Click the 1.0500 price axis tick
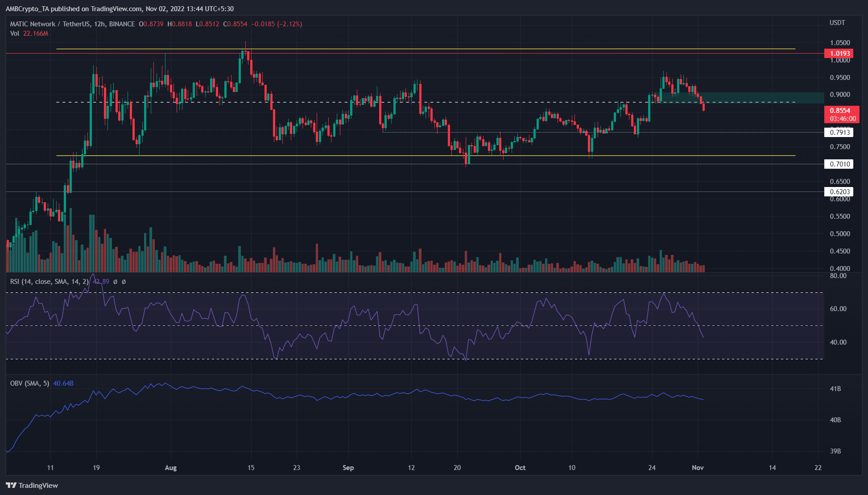 click(x=840, y=43)
